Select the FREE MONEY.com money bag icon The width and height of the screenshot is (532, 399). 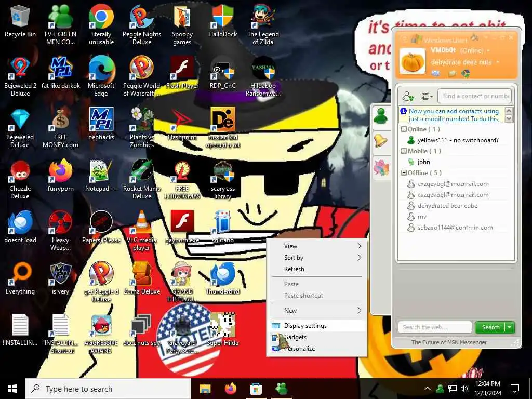(60, 119)
